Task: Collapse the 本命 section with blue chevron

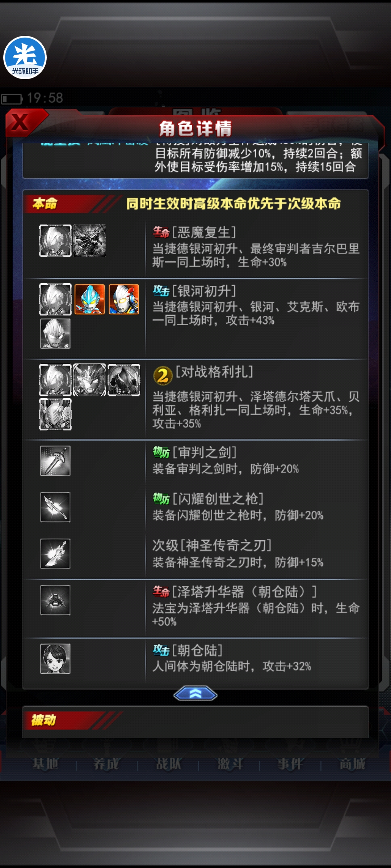Action: pos(195,693)
